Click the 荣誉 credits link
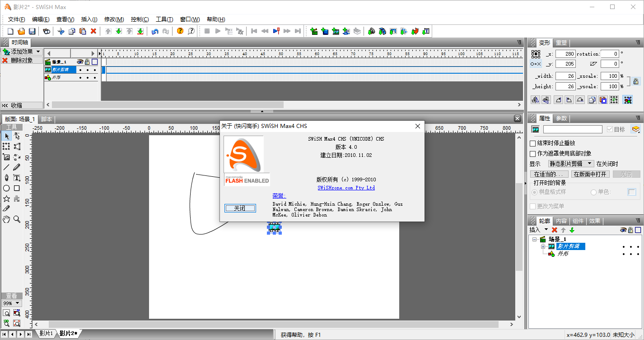This screenshot has width=644, height=340. pos(279,196)
